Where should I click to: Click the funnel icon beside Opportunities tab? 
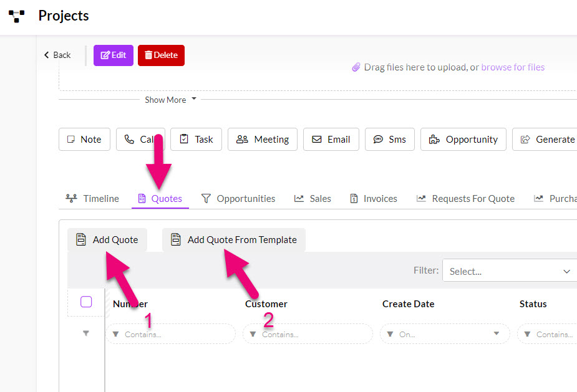coord(206,199)
